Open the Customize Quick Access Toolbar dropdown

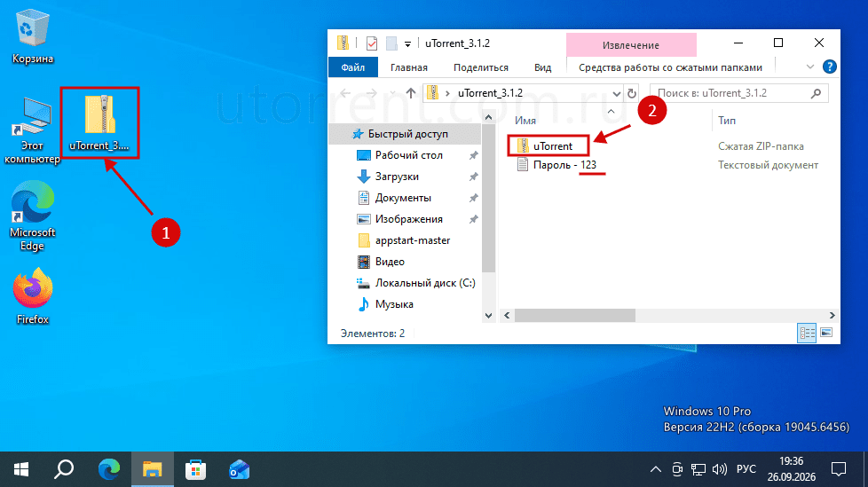tap(407, 43)
